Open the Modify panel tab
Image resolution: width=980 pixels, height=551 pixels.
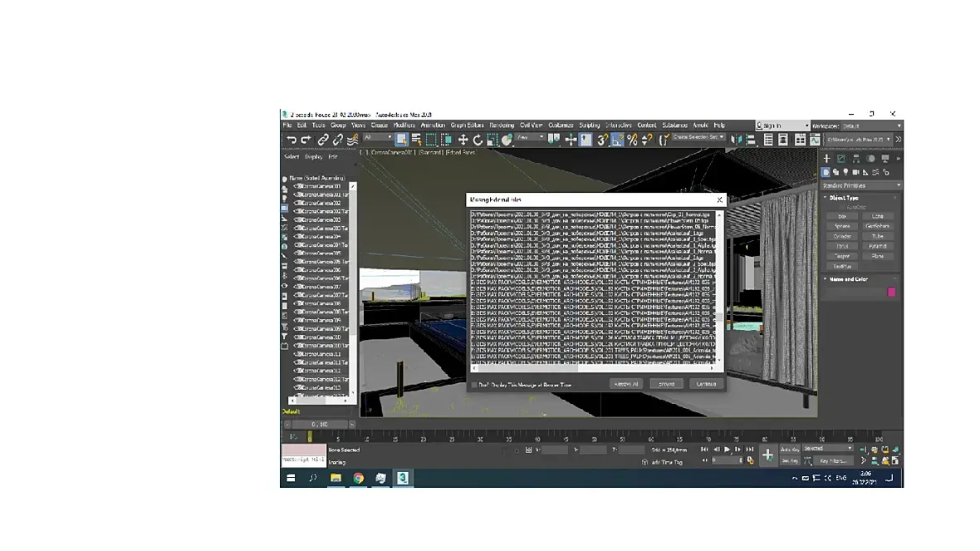[841, 159]
